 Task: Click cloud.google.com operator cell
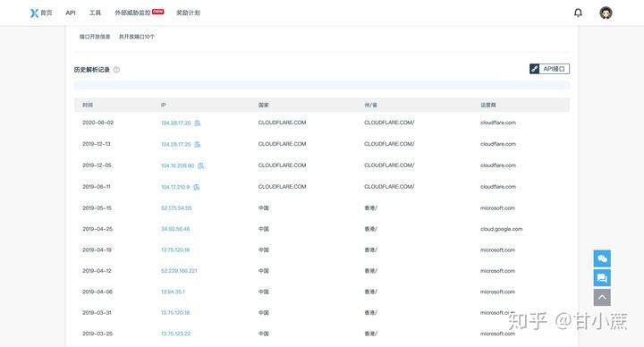coord(502,229)
